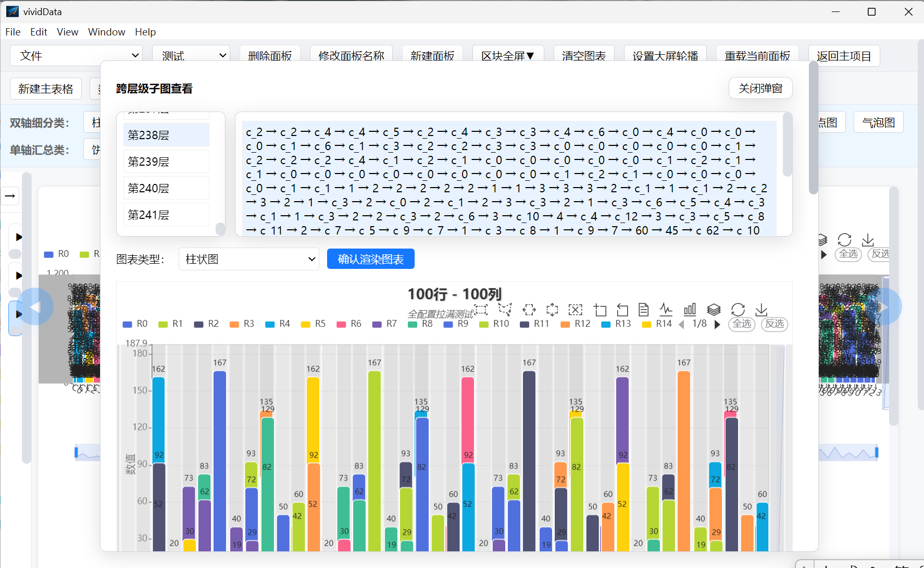Select the rectangle brush selection tool

tap(481, 310)
